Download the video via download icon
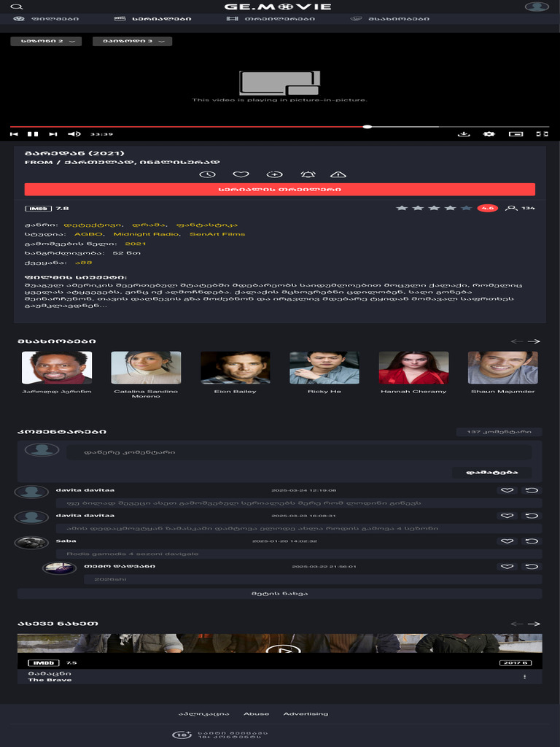Image resolution: width=560 pixels, height=747 pixels. (464, 134)
